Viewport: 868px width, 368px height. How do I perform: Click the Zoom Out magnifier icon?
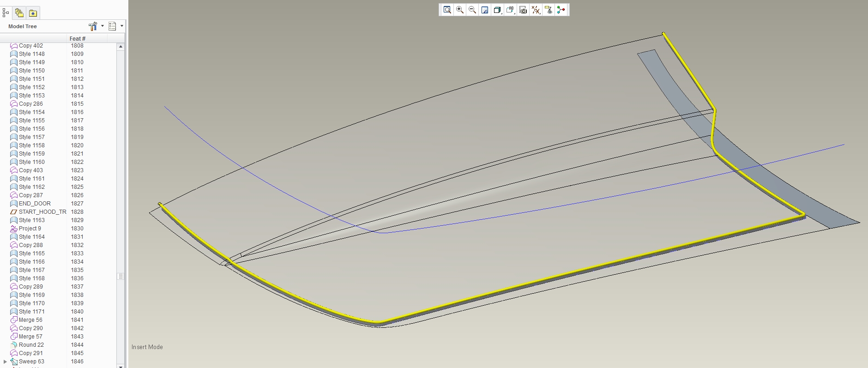tap(472, 10)
